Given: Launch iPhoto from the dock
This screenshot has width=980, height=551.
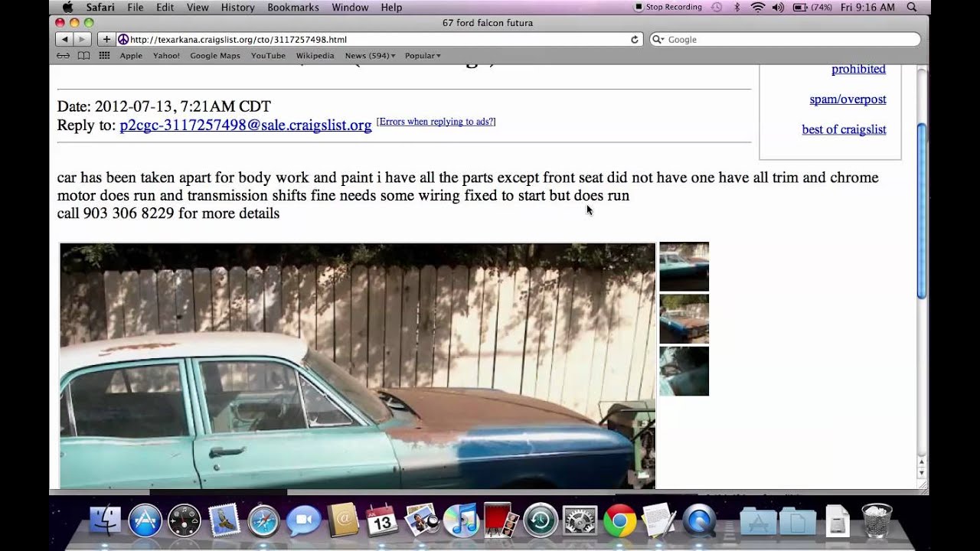Looking at the screenshot, I should tap(421, 521).
